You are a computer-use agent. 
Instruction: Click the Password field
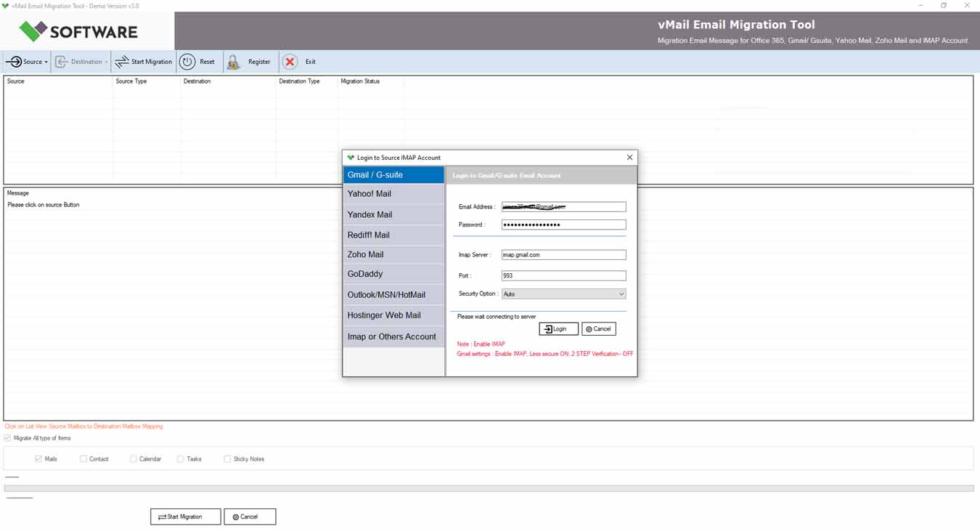(x=563, y=224)
